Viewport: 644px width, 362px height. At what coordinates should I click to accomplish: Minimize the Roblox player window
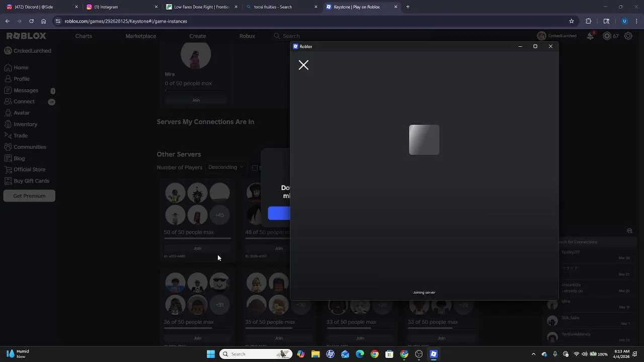[520, 46]
